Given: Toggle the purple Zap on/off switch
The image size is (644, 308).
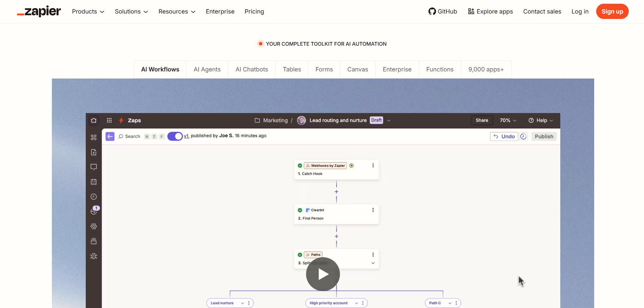Looking at the screenshot, I should (175, 136).
